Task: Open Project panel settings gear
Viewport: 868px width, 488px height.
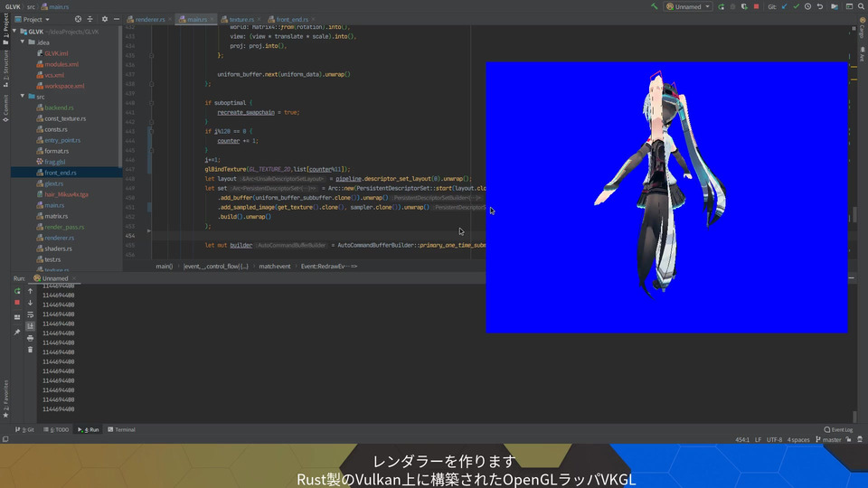Action: [x=104, y=19]
